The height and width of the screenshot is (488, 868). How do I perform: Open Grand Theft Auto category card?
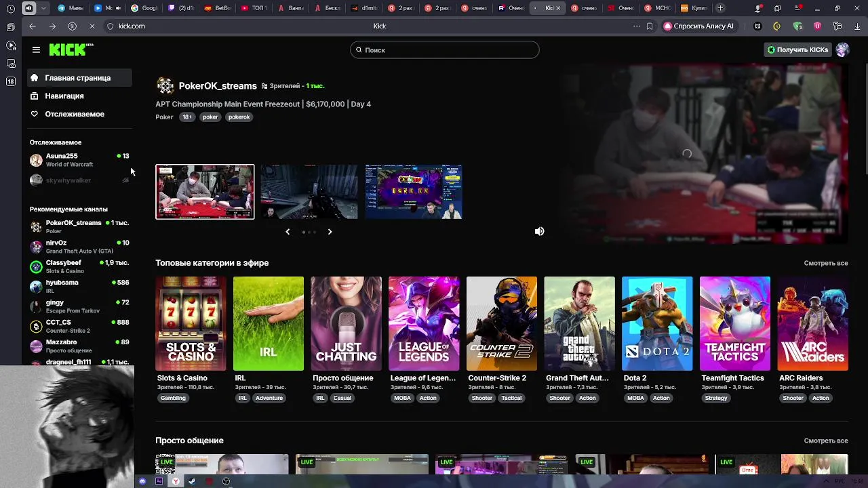(x=579, y=323)
